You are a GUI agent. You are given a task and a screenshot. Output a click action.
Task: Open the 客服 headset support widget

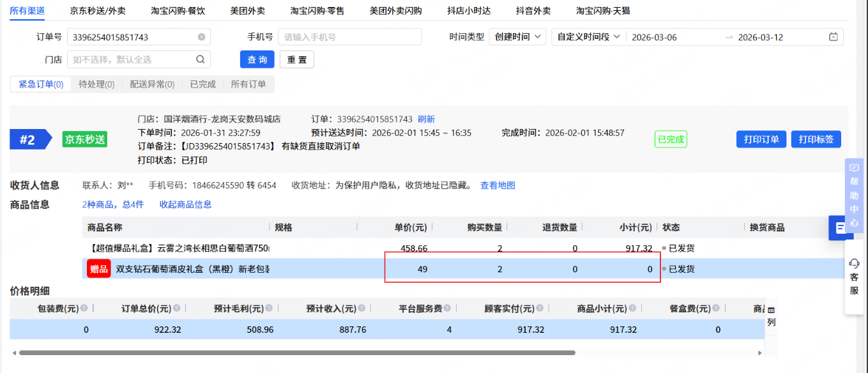click(854, 276)
